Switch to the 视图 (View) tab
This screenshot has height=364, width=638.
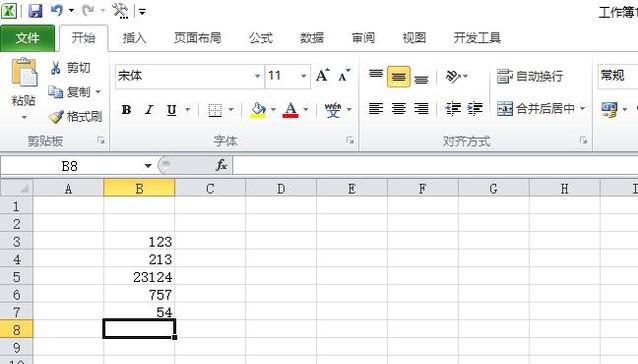click(414, 38)
